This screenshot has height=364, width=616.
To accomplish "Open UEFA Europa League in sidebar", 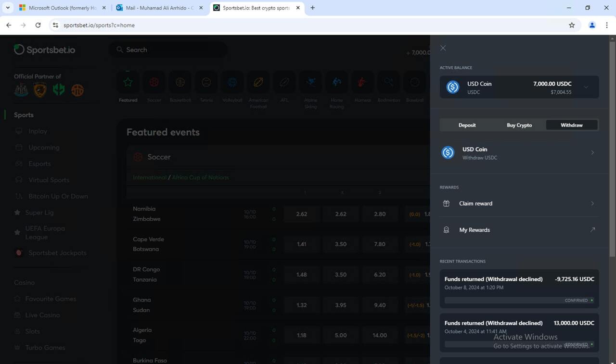I will click(x=45, y=233).
